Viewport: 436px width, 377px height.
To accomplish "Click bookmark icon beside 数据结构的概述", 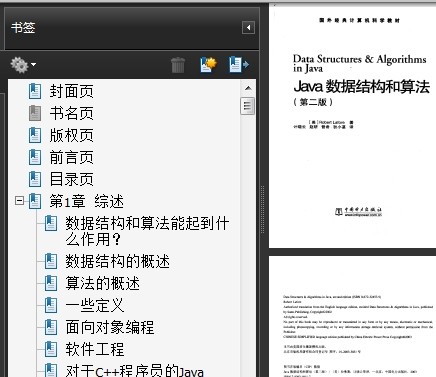I will [x=51, y=261].
